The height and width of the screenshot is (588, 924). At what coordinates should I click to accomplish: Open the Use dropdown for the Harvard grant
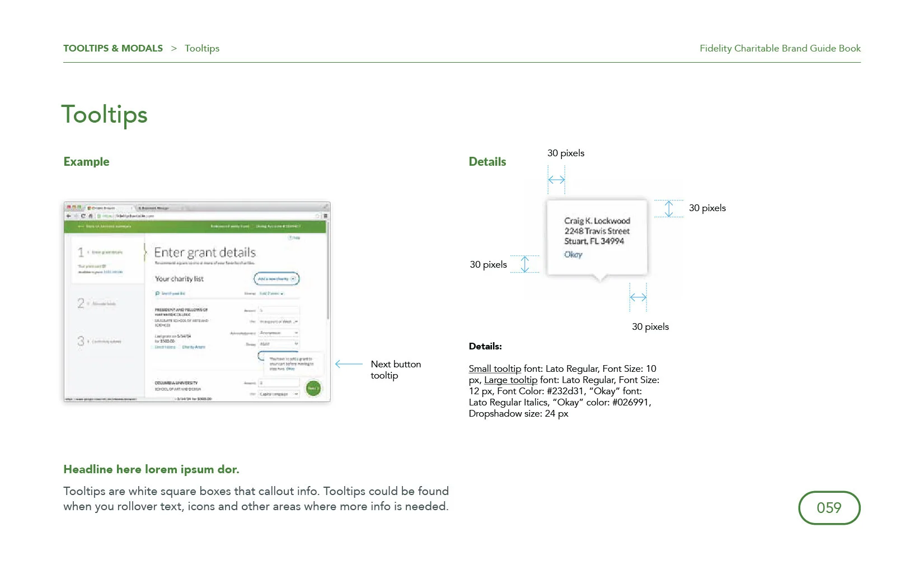(279, 321)
